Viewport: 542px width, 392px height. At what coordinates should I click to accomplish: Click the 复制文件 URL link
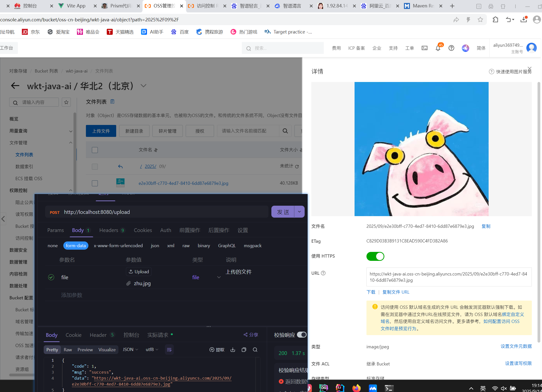(x=396, y=292)
